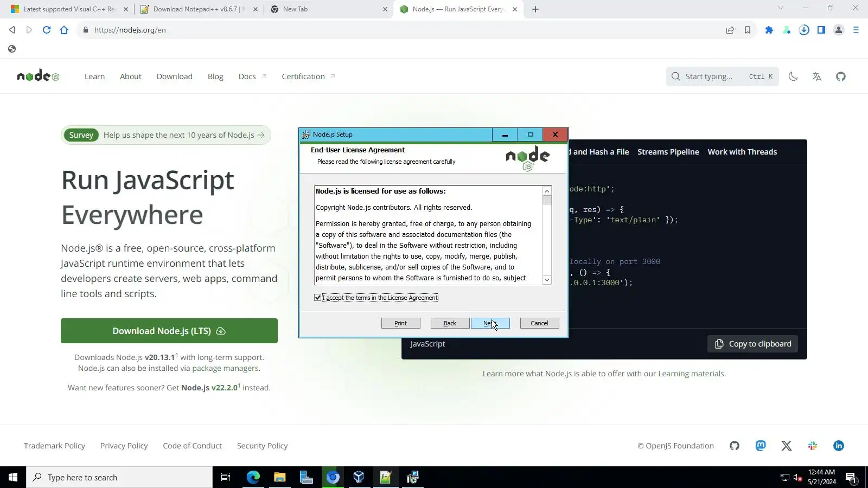The image size is (868, 488).
Task: Click the license text scroll-down arrow
Action: 547,280
